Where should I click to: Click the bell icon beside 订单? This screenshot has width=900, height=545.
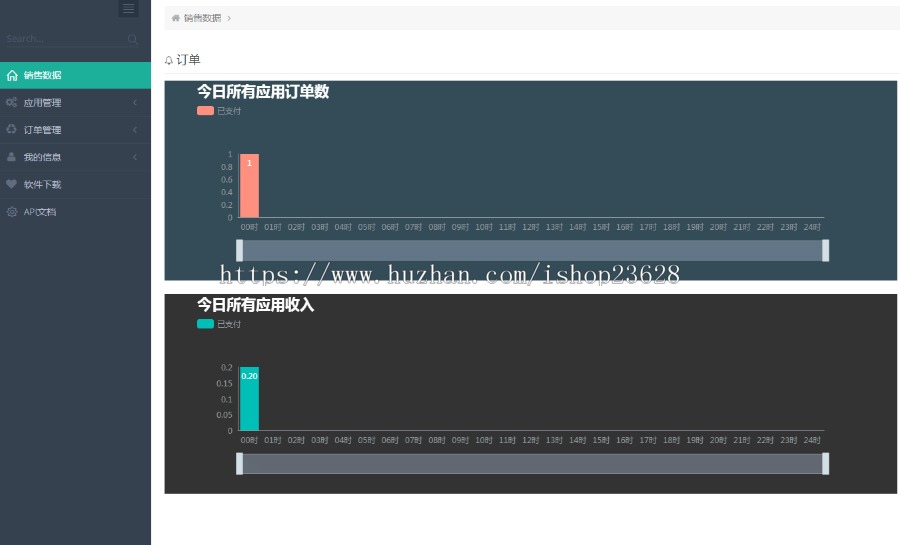point(169,60)
